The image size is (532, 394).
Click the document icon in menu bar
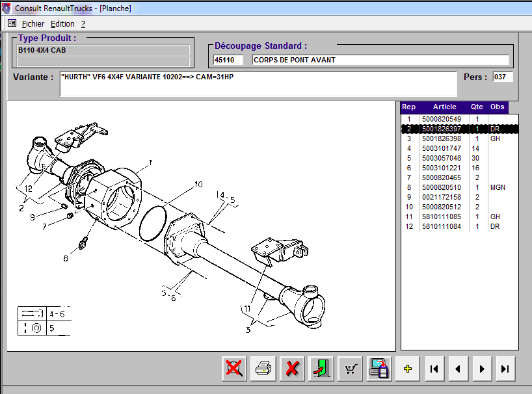[12, 23]
